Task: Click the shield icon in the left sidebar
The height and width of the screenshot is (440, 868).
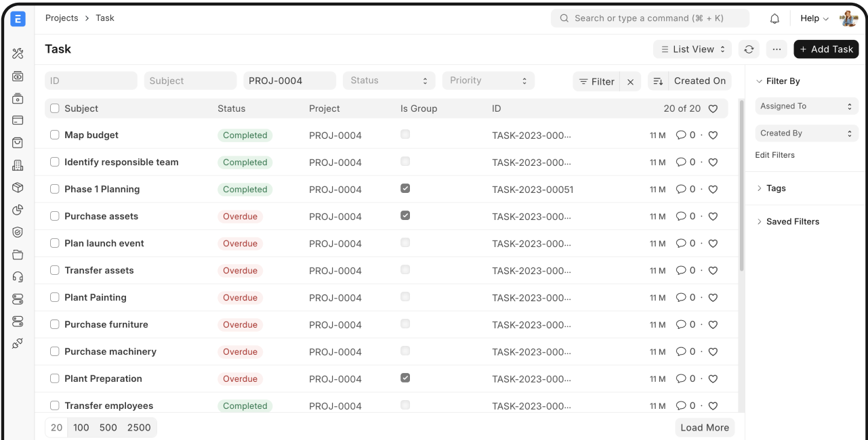Action: (17, 232)
